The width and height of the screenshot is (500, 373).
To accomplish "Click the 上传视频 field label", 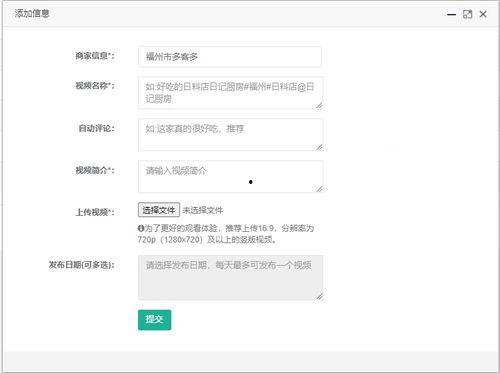I will tap(95, 212).
